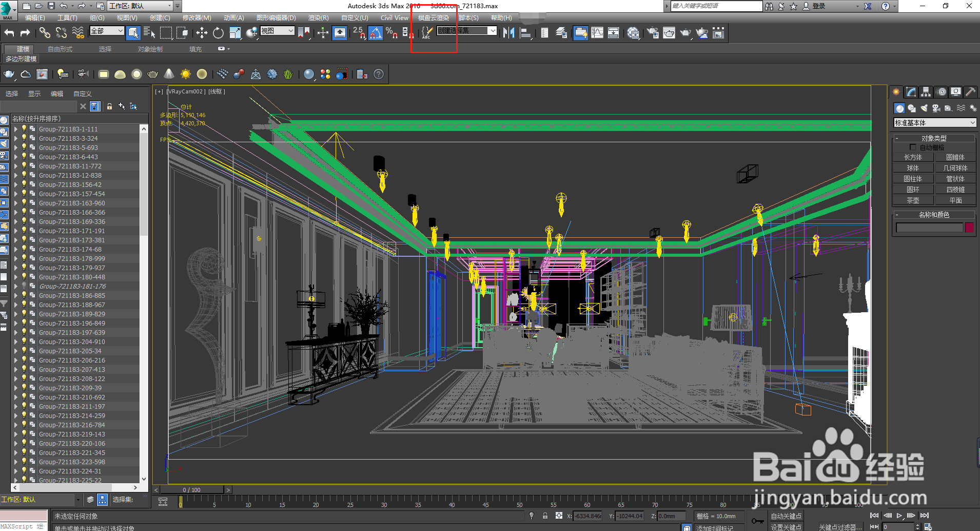Image resolution: width=980 pixels, height=531 pixels.
Task: Click the Render Production teapot icon
Action: tap(685, 33)
